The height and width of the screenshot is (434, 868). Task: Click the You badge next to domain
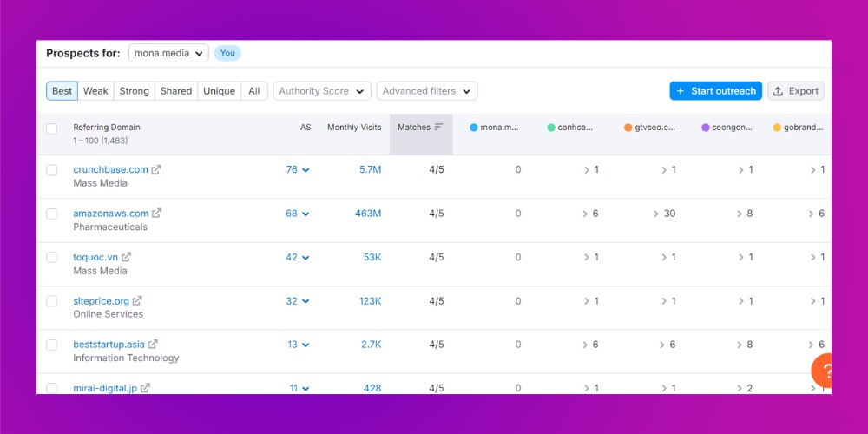(x=227, y=53)
